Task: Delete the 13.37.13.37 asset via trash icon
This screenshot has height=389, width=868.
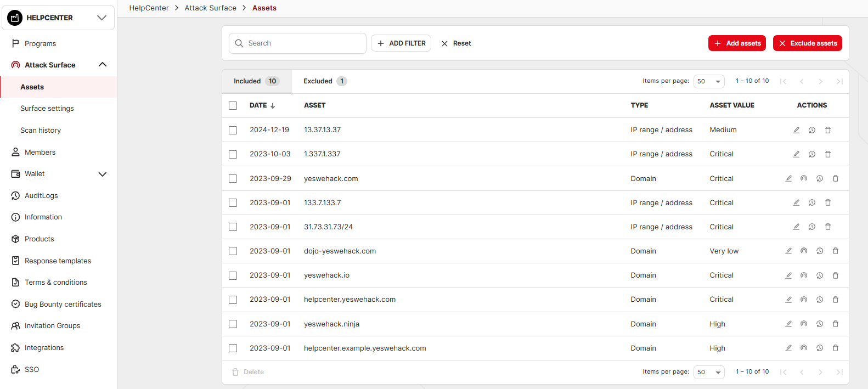Action: (x=828, y=130)
